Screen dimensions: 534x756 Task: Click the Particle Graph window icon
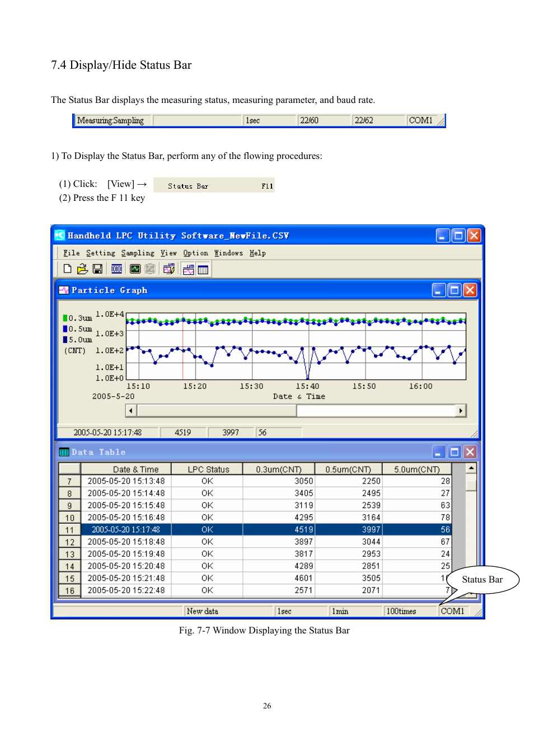coord(64,290)
